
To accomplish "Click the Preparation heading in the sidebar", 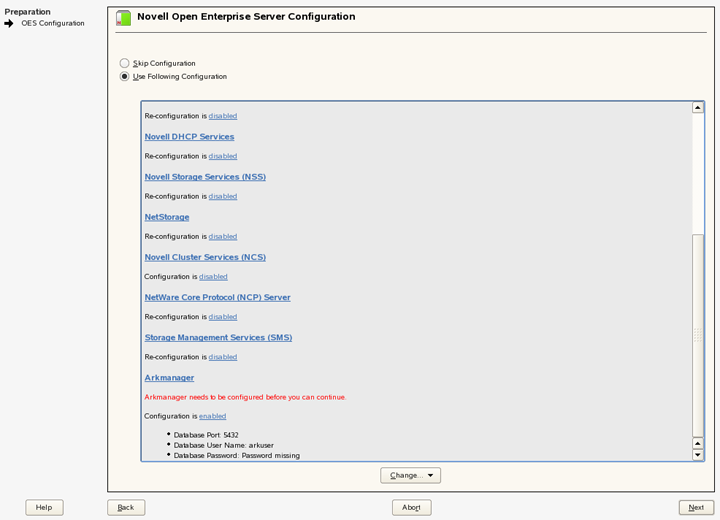I will [x=28, y=12].
